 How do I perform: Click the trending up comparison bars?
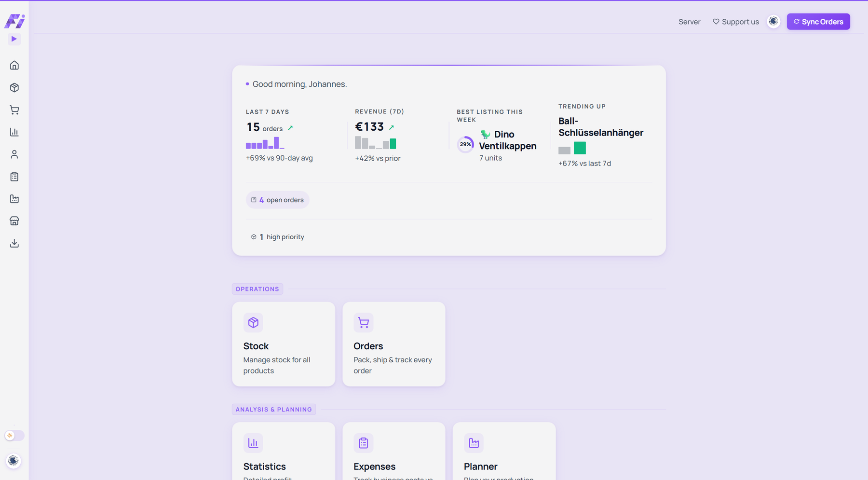point(572,148)
